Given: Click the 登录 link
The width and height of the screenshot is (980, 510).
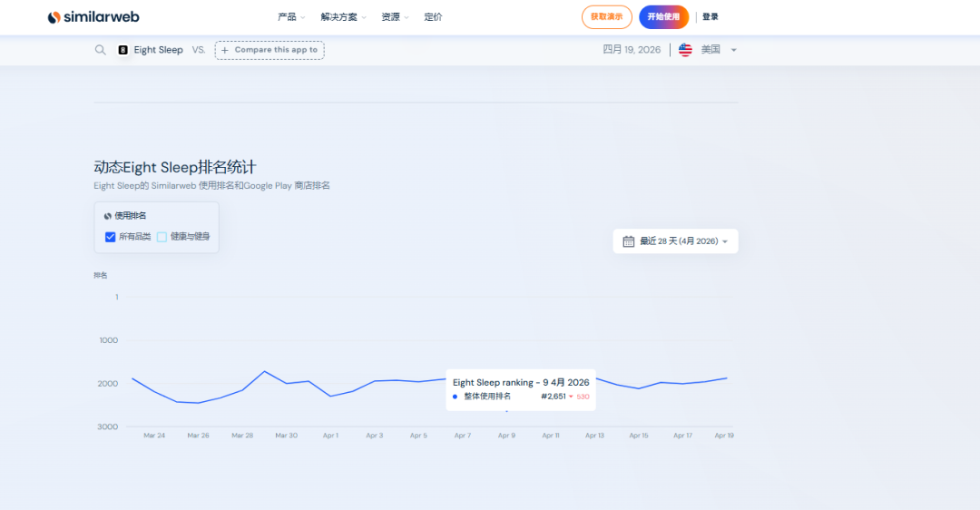Looking at the screenshot, I should click(710, 17).
